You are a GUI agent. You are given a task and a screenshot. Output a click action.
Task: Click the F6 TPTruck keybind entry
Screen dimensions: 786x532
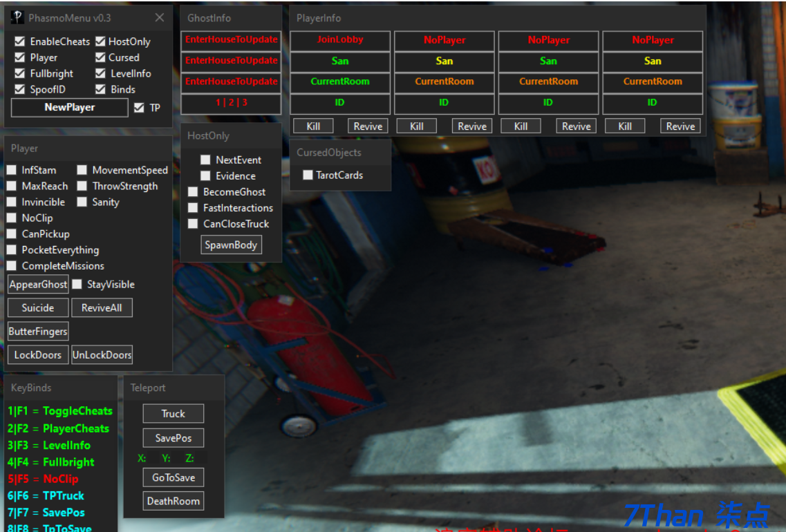(x=46, y=496)
